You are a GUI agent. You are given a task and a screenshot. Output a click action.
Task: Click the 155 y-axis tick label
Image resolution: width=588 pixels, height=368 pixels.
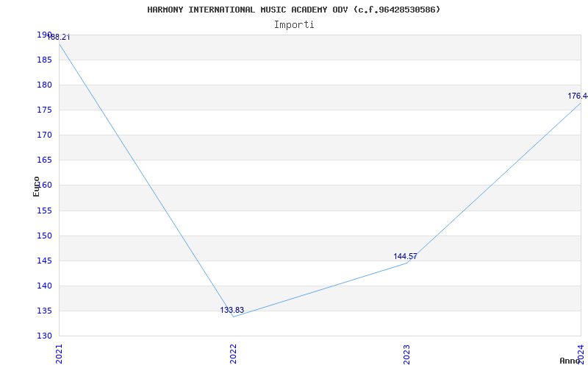click(44, 211)
